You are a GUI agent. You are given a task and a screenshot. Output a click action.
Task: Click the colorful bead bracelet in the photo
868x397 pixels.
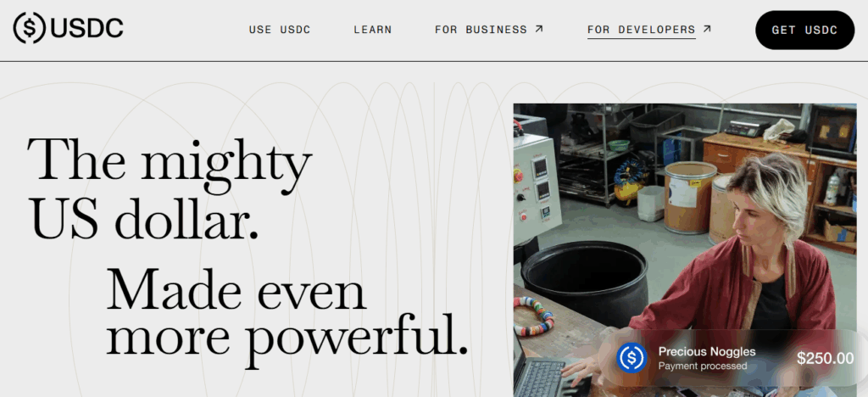pos(532,316)
